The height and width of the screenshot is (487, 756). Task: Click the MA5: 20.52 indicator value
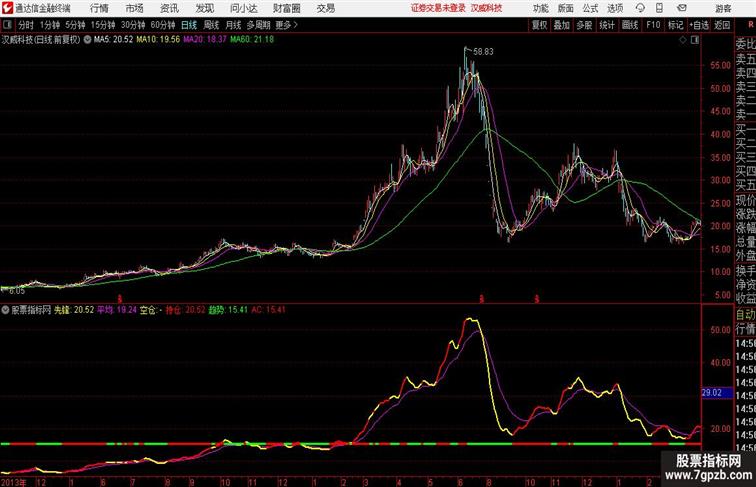click(113, 40)
